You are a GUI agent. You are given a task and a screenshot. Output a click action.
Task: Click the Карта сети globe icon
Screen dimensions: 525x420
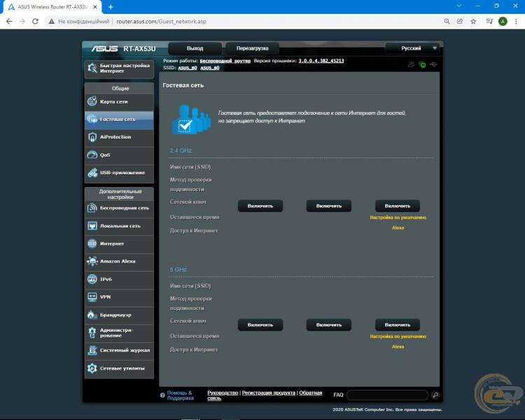[92, 101]
